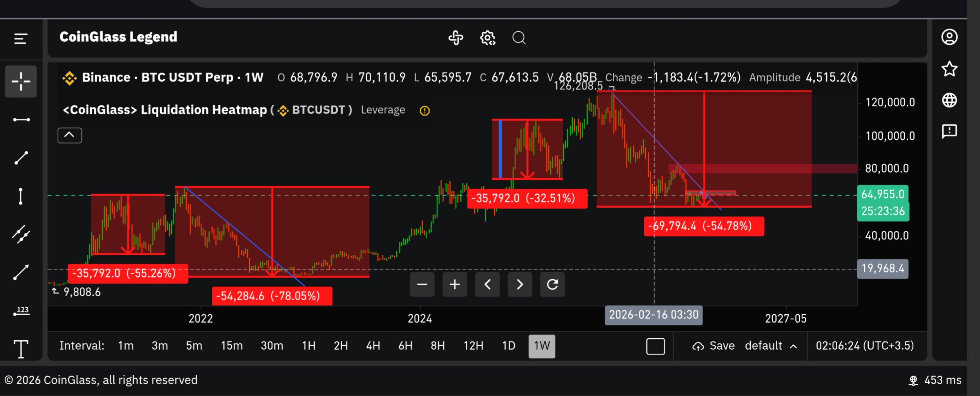Collapse the indicator legend chevron

click(x=69, y=135)
